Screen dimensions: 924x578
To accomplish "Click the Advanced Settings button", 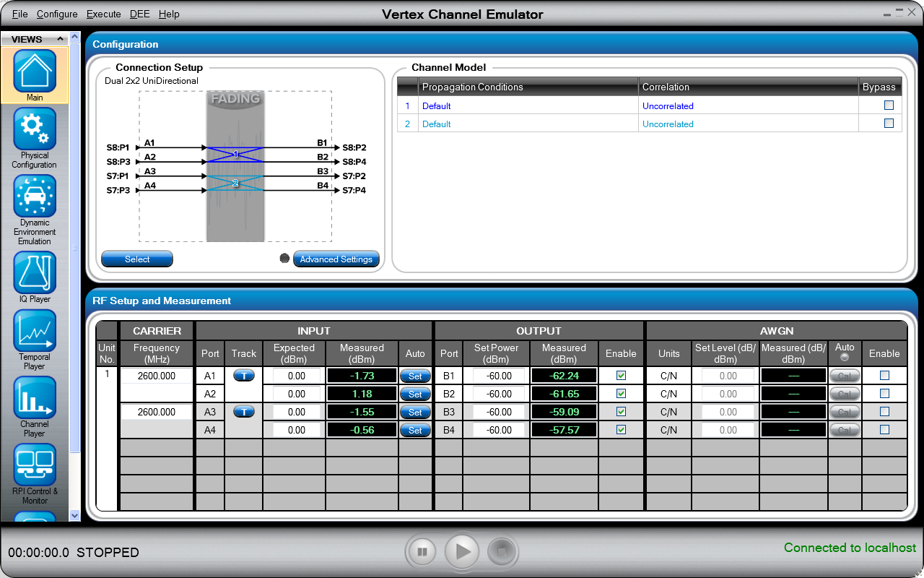I will [336, 259].
